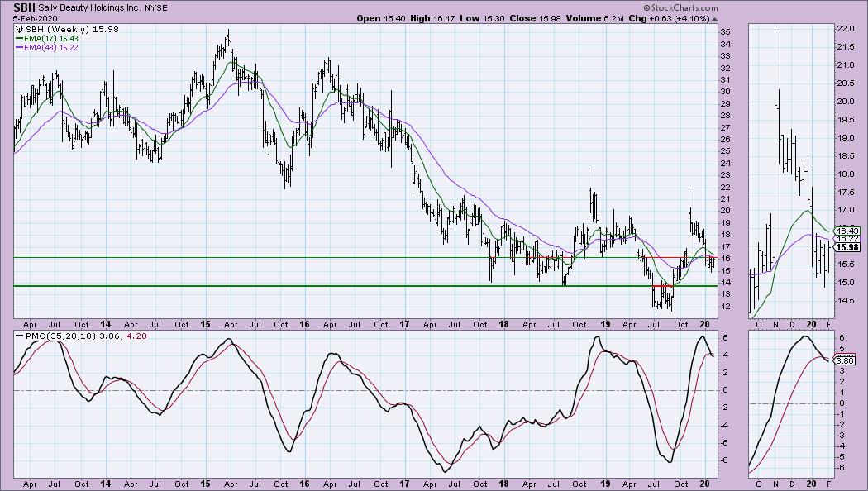The height and width of the screenshot is (491, 868).
Task: Click the Chg +0.63 (+4.10%) reading
Action: [670, 18]
